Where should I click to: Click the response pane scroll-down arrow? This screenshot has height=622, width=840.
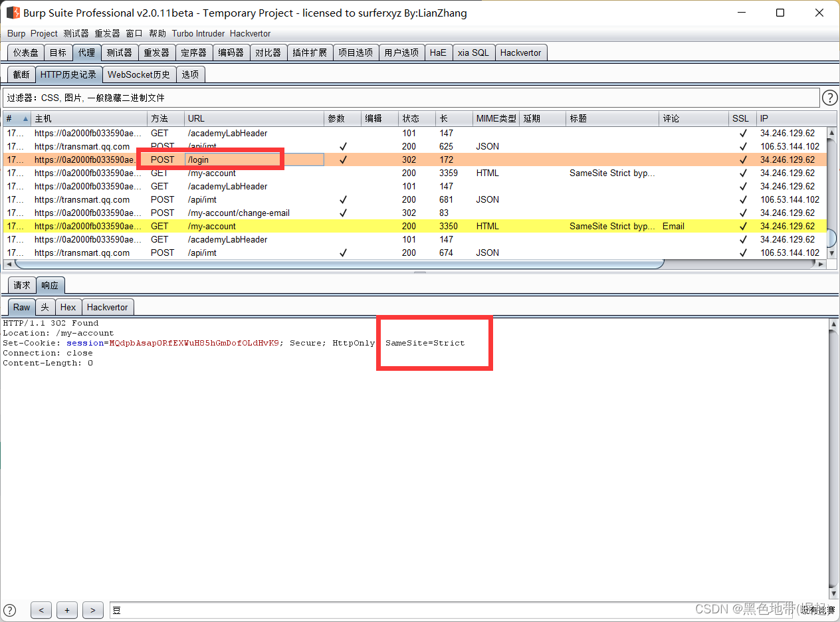coord(834,593)
